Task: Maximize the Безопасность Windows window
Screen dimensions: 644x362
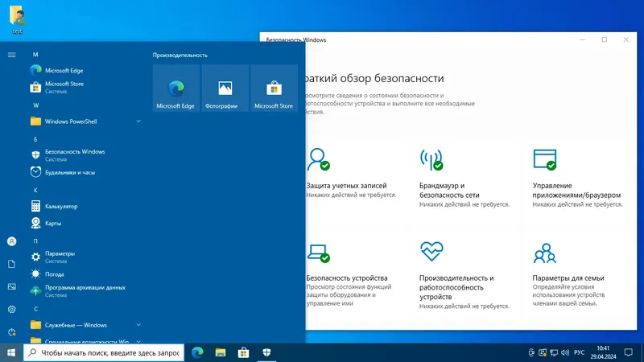Action: pyautogui.click(x=605, y=39)
